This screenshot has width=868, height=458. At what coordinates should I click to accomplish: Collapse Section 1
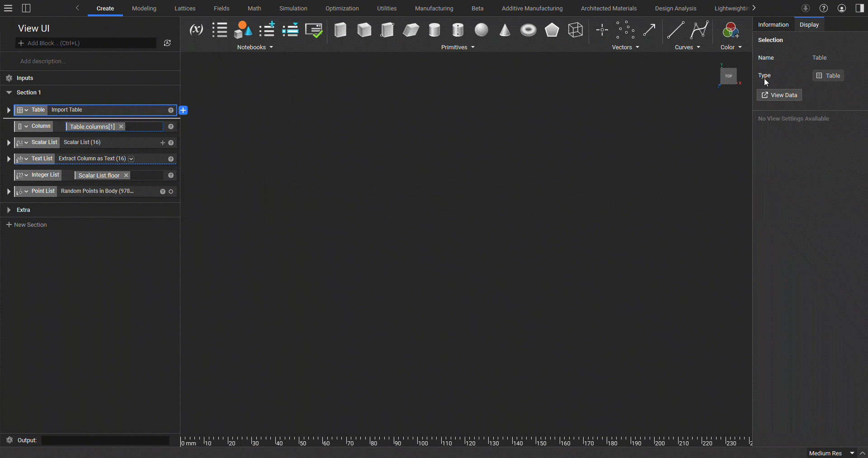(9, 93)
